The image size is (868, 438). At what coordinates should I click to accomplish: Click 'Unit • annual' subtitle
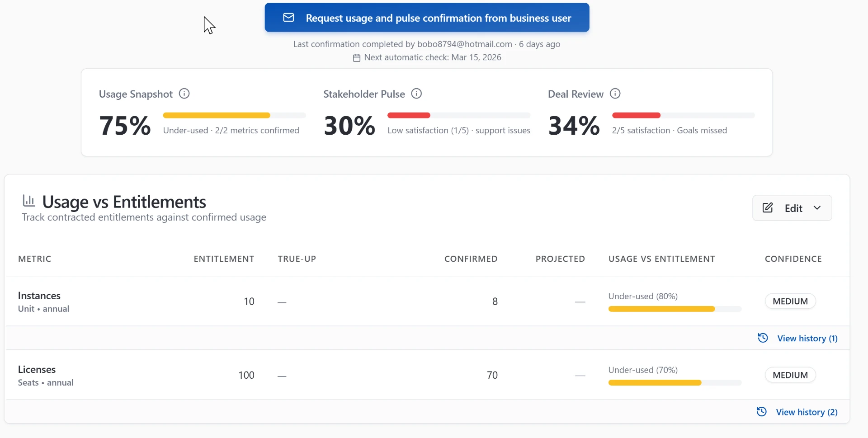pyautogui.click(x=43, y=309)
